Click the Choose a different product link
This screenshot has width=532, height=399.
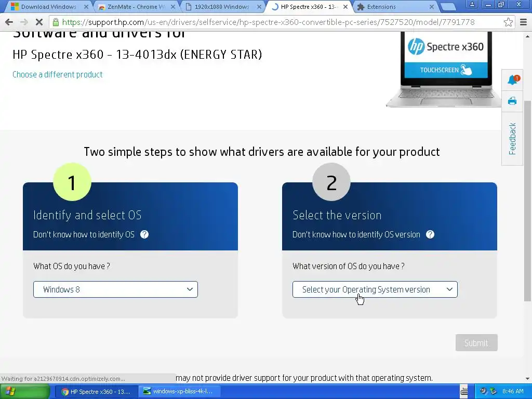(x=57, y=75)
